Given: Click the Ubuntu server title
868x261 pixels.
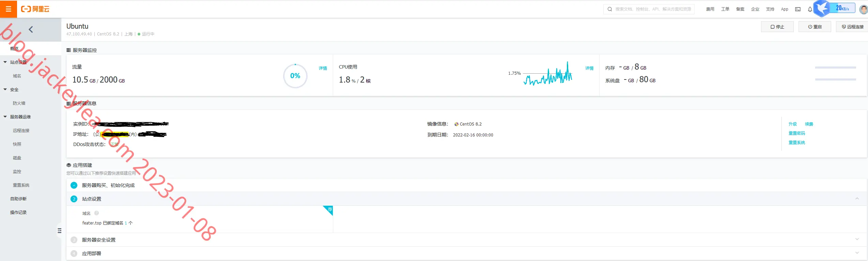Looking at the screenshot, I should tap(77, 26).
